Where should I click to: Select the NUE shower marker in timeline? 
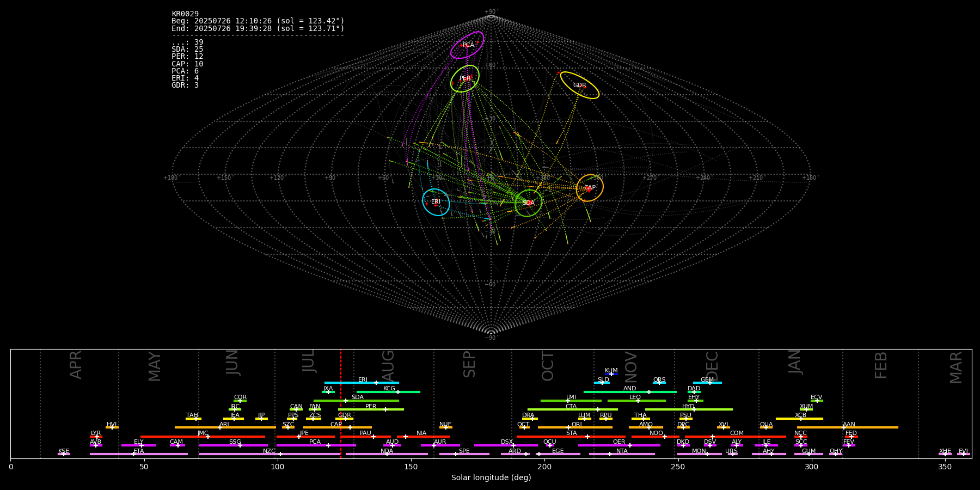coord(445,427)
